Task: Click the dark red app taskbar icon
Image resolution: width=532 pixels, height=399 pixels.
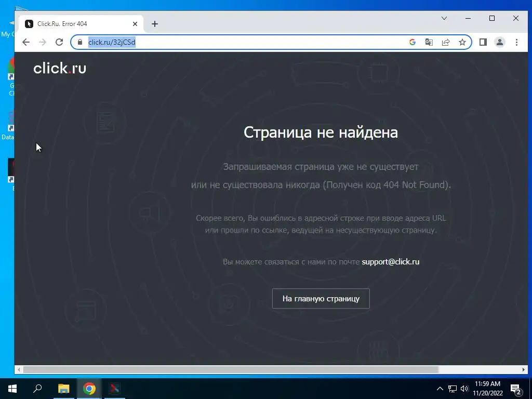Action: 115,389
